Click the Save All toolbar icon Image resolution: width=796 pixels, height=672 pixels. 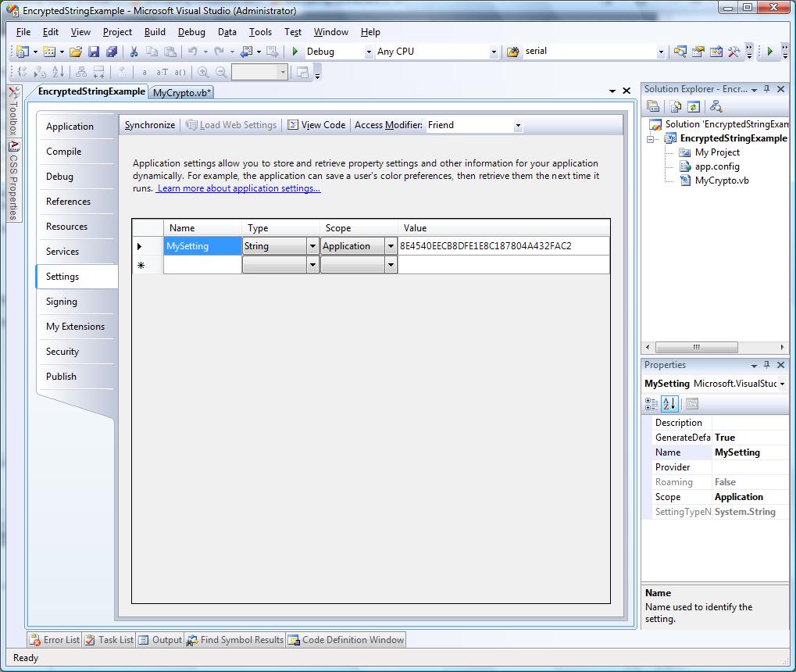coord(112,52)
